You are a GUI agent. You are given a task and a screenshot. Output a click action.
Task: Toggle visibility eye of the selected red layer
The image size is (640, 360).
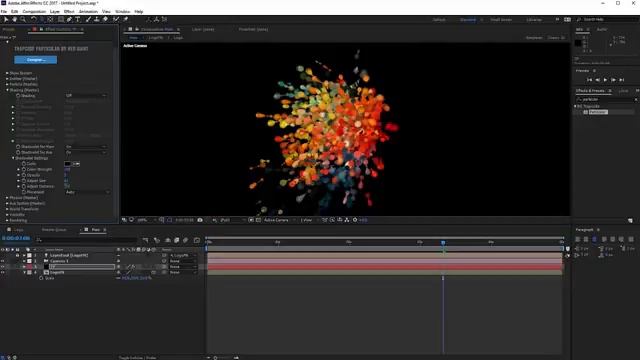point(3,267)
